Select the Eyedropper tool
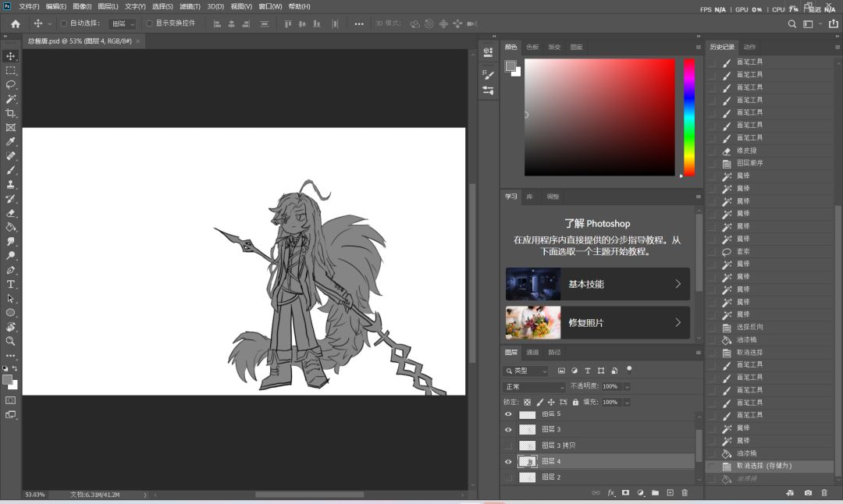 (11, 141)
